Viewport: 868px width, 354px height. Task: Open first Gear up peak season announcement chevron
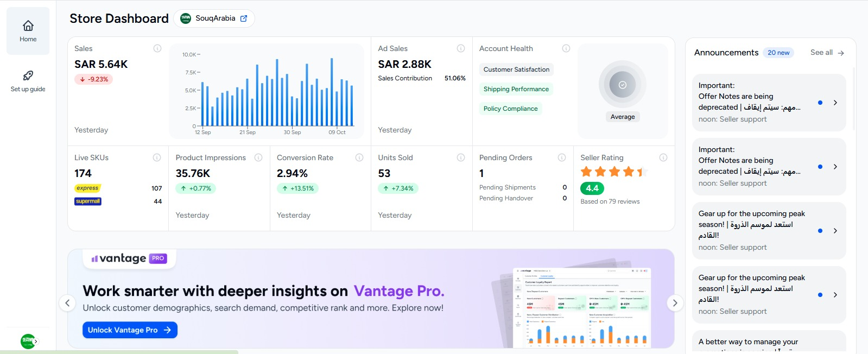tap(835, 231)
